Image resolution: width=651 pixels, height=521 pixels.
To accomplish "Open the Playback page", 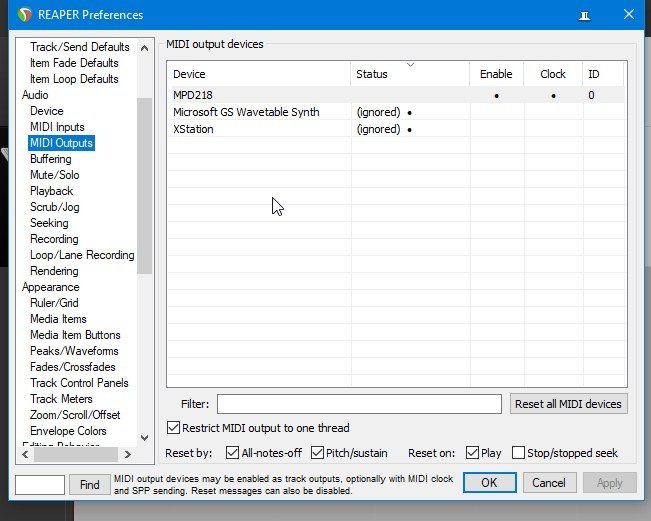I will [51, 191].
